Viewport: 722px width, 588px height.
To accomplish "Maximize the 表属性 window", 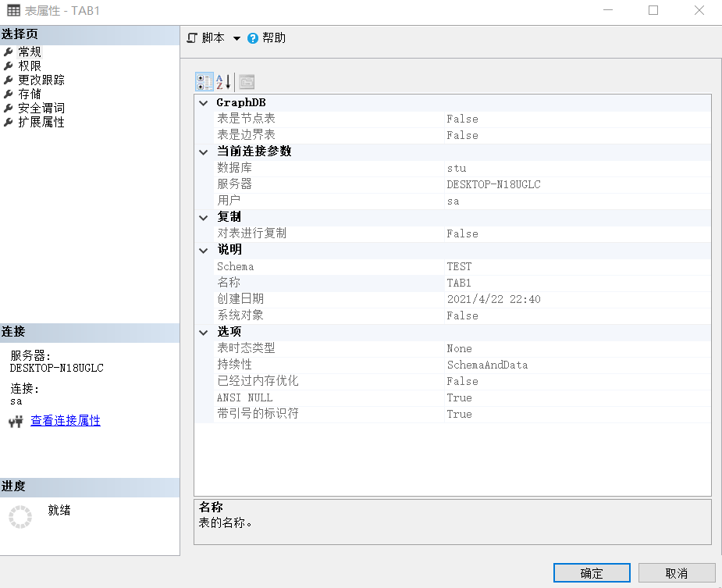I will (x=653, y=10).
